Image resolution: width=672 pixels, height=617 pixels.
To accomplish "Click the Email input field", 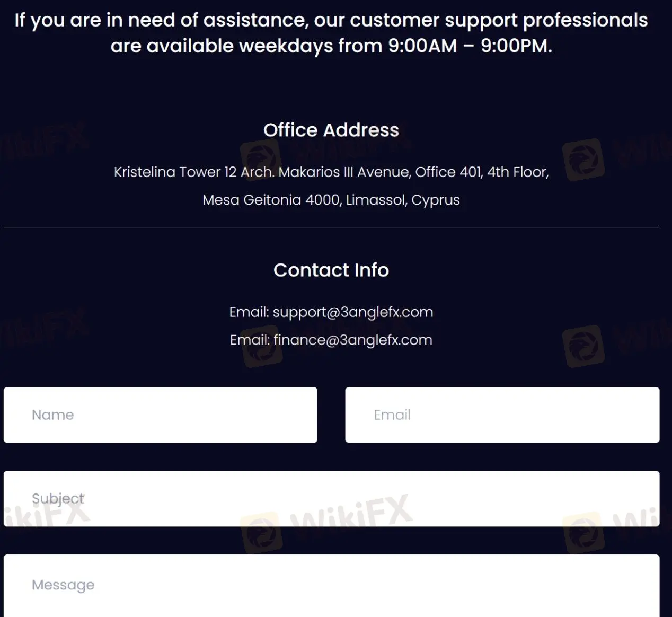I will click(x=502, y=415).
